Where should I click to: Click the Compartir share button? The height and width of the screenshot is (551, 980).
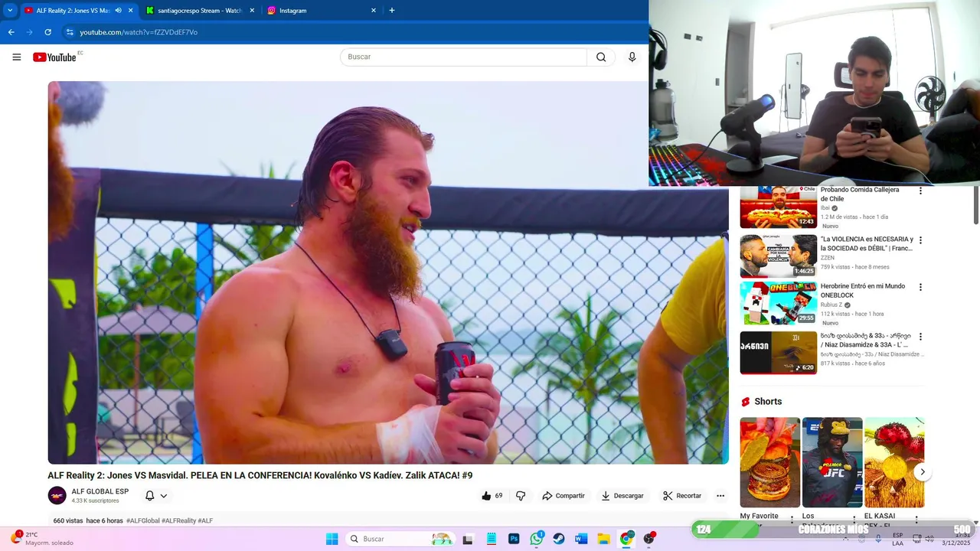(563, 496)
